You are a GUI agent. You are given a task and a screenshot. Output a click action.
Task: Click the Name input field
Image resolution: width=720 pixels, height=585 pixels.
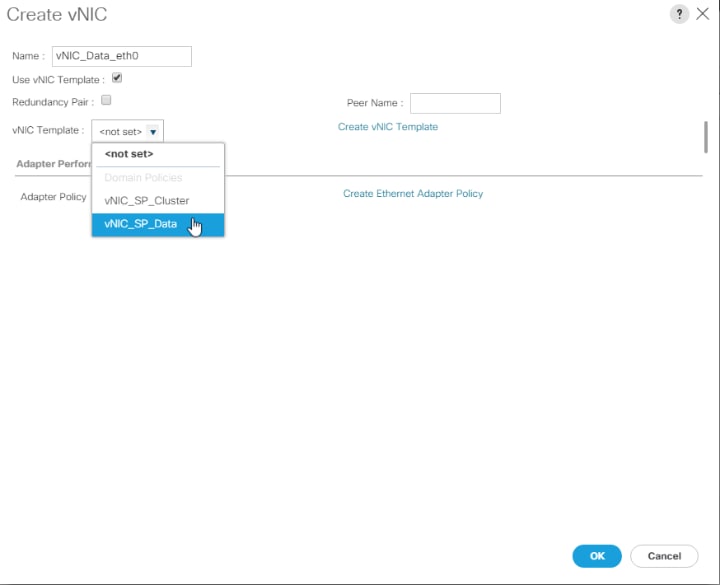tap(122, 56)
